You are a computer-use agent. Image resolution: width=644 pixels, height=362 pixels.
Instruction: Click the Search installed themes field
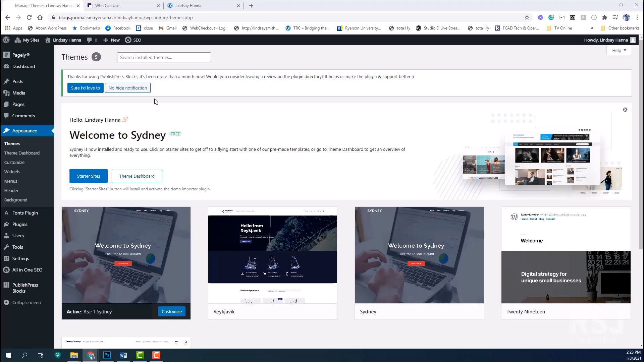pos(164,57)
